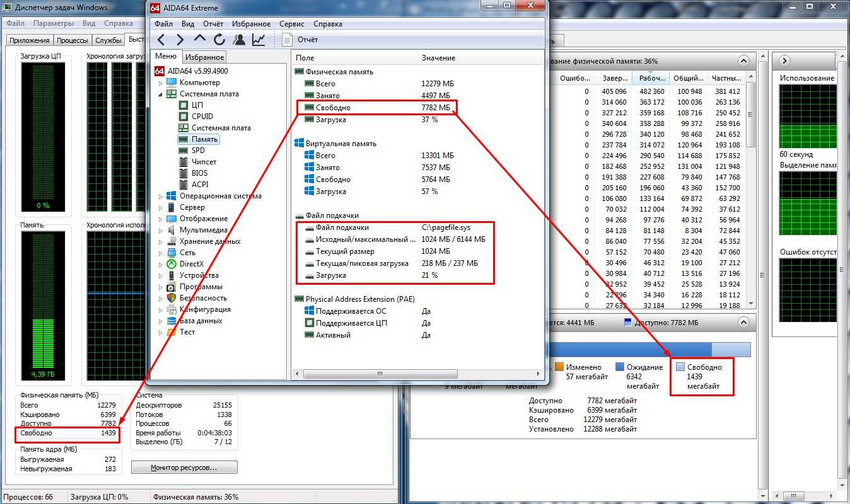850x504 pixels.
Task: Click the Монитор ресурсов button
Action: tap(184, 467)
